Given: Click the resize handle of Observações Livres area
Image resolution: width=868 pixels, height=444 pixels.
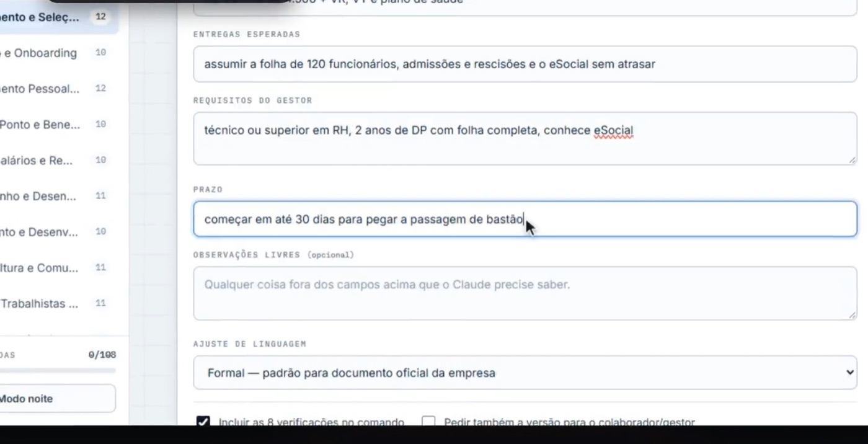Looking at the screenshot, I should pos(852,315).
